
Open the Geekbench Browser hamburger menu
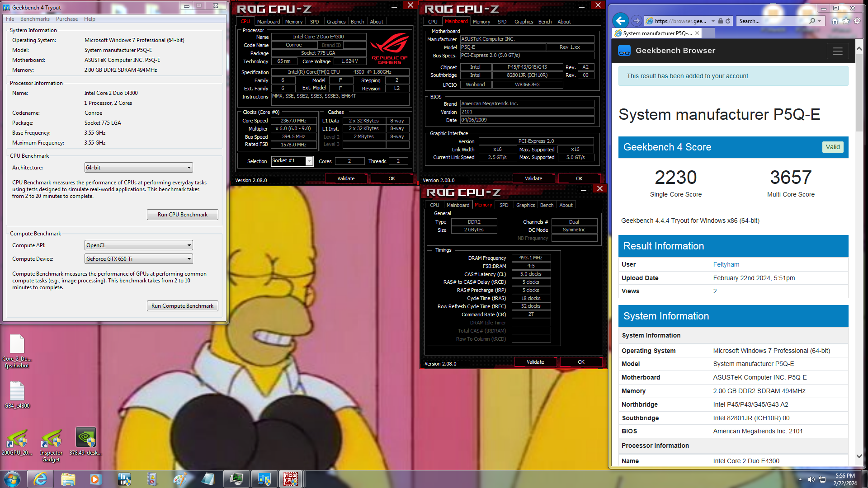(x=838, y=51)
